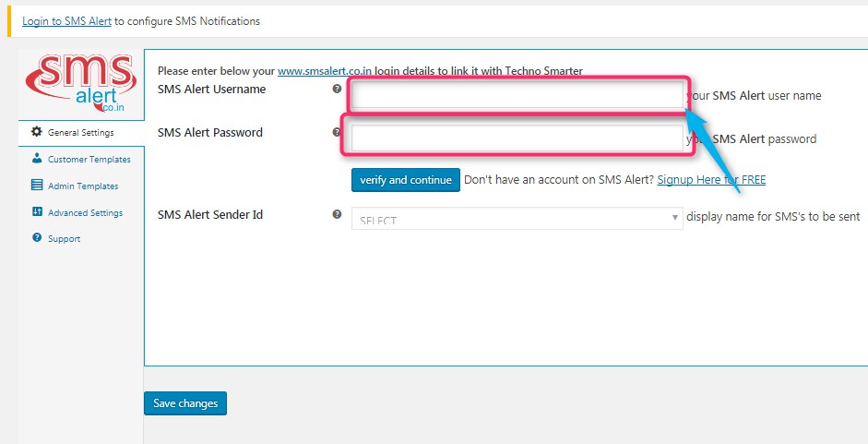The height and width of the screenshot is (444, 868).
Task: Open the General Settings tab
Action: (81, 133)
